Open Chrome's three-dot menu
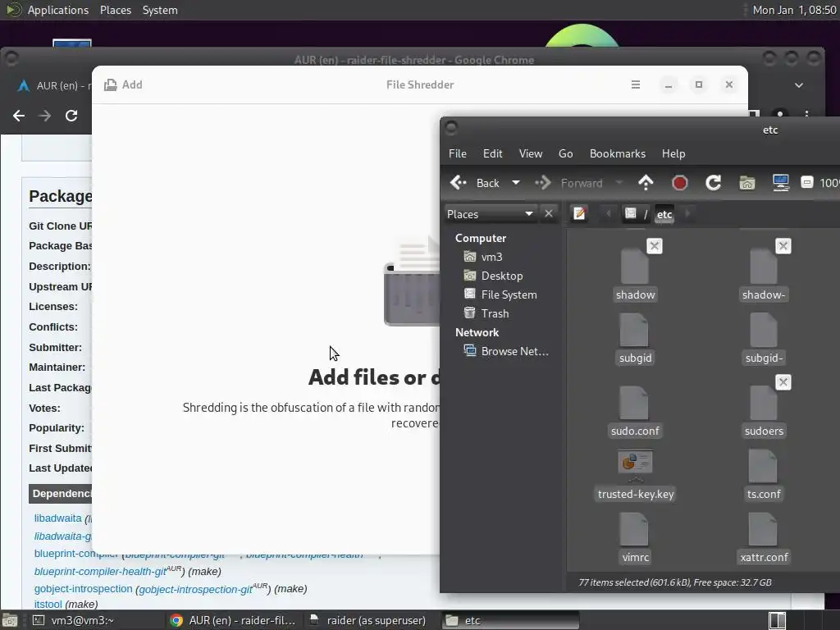Screen dimensions: 840x630 (807, 114)
